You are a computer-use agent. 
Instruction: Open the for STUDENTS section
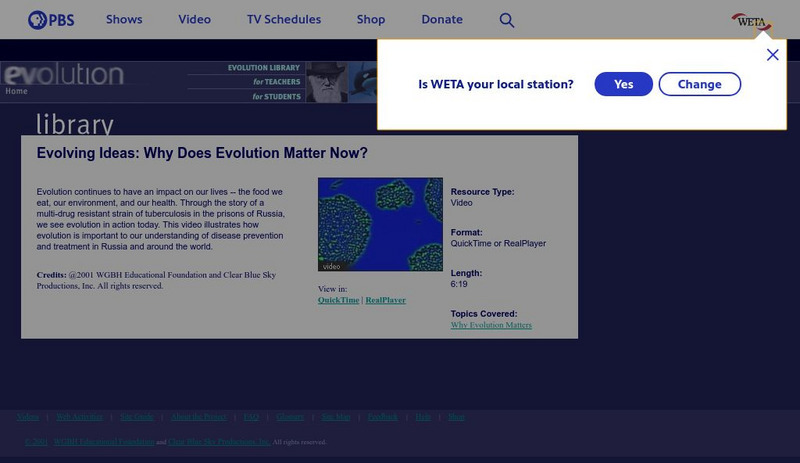coord(277,96)
